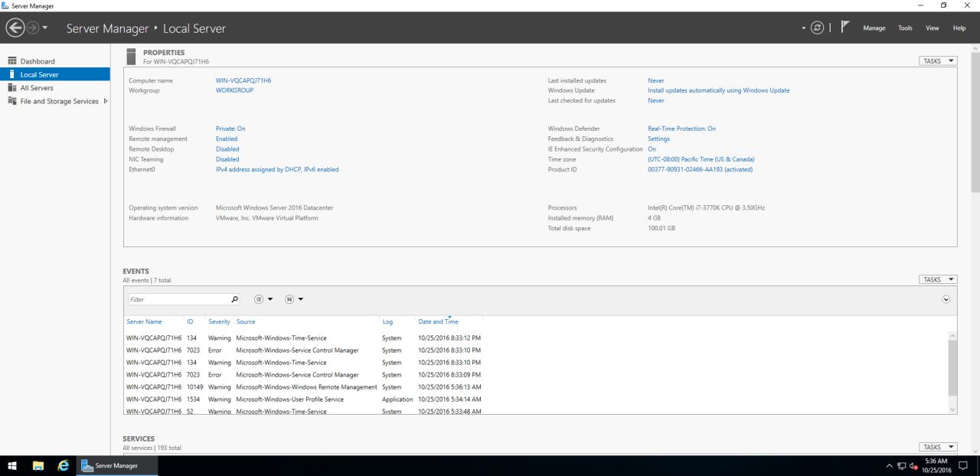Image resolution: width=980 pixels, height=476 pixels.
Task: Select Dashboard in the left pane
Action: click(55, 61)
